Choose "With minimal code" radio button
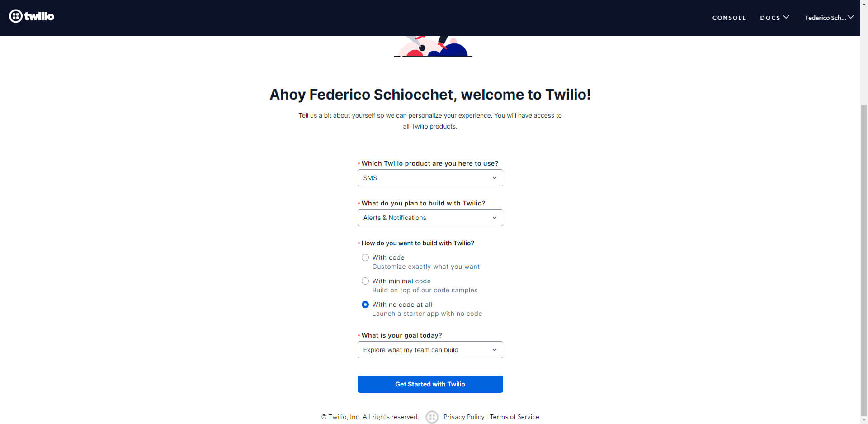 365,281
